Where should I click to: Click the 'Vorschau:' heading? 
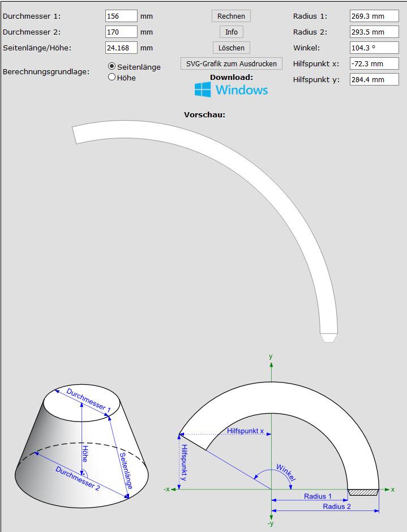pos(205,114)
